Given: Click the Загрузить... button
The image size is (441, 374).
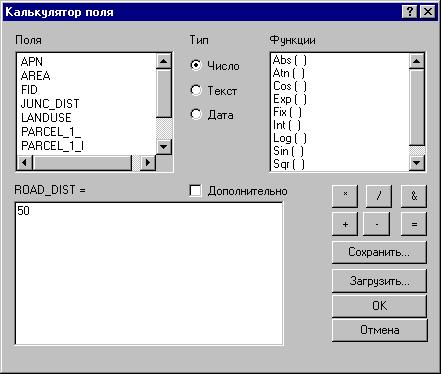Looking at the screenshot, I should 379,281.
